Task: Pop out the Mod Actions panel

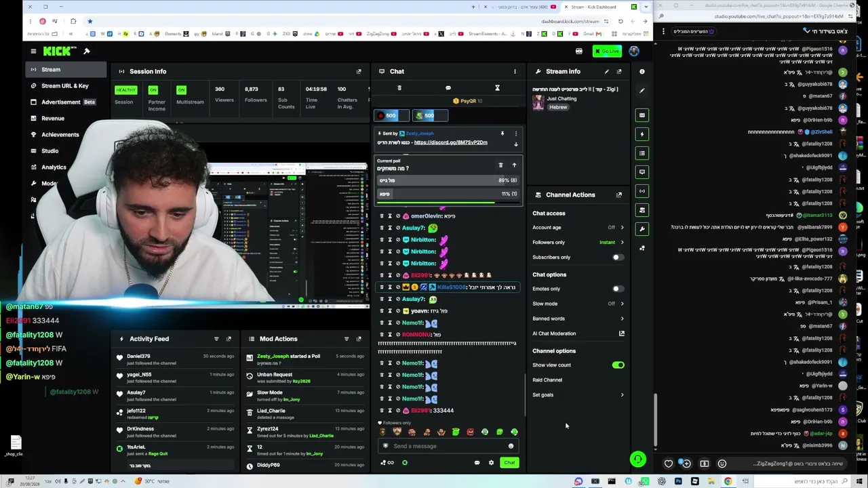Action: coord(359,339)
